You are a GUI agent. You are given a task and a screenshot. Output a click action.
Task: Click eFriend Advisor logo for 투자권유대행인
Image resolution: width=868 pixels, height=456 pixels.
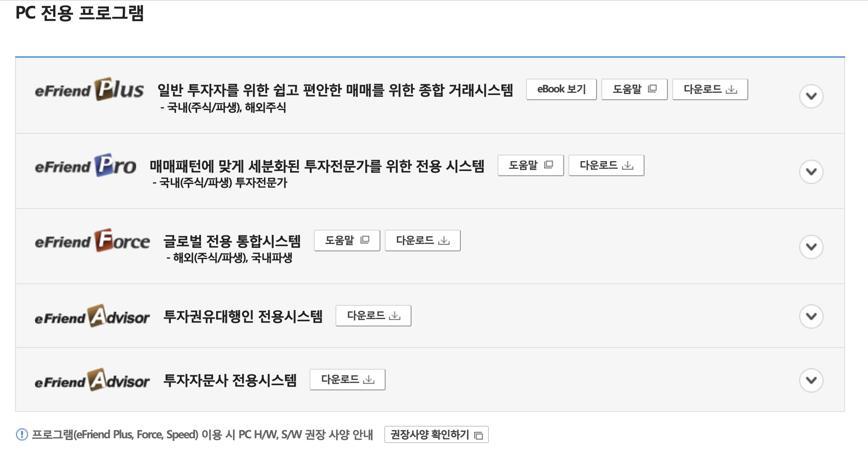92,316
